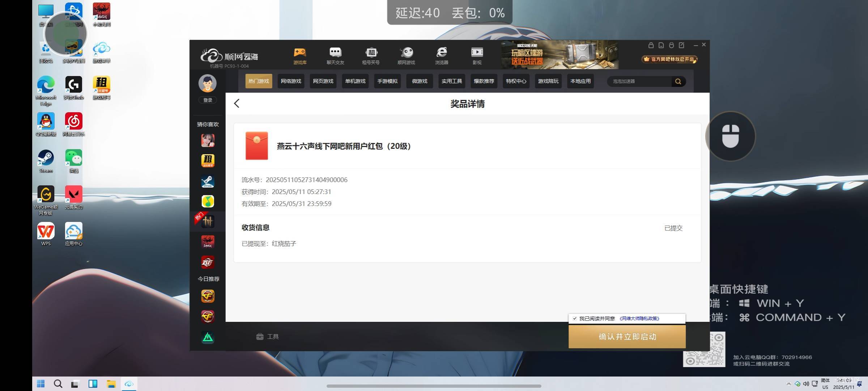Open the Steam icon in the 猜你喜欢 sidebar
868x391 pixels.
208,181
